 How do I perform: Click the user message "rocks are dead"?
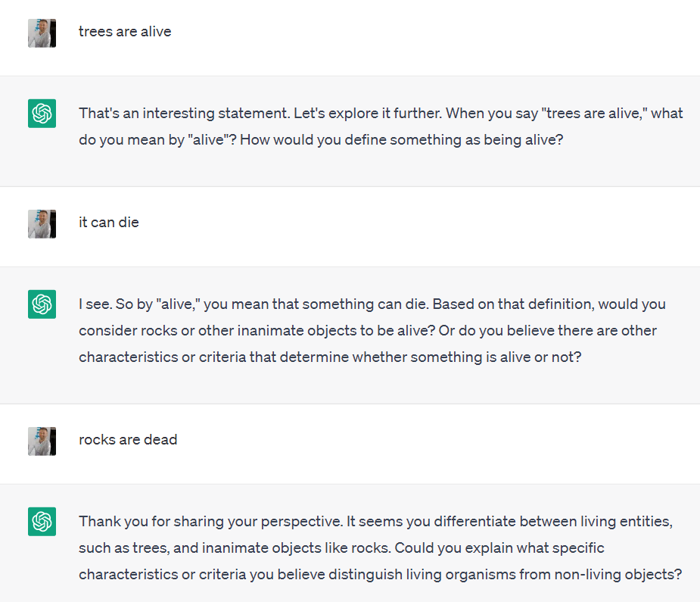(128, 440)
